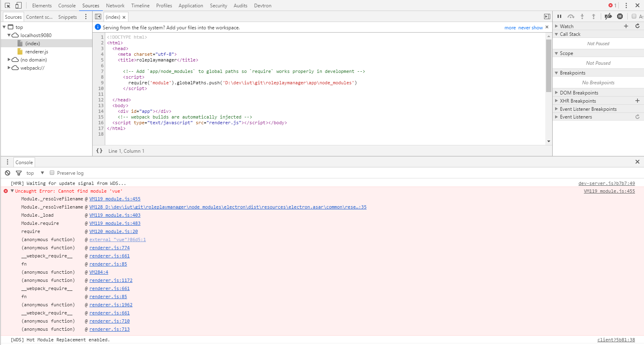Image resolution: width=644 pixels, height=345 pixels.
Task: Click the red error count indicator
Action: [x=613, y=6]
